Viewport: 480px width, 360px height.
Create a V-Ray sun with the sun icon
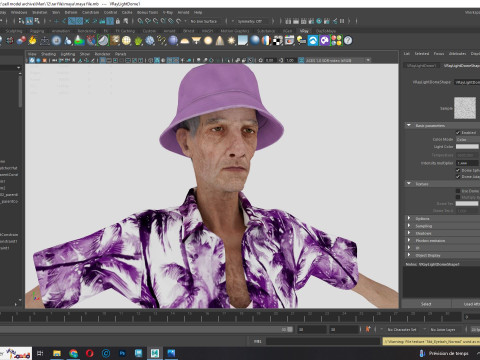point(231,41)
